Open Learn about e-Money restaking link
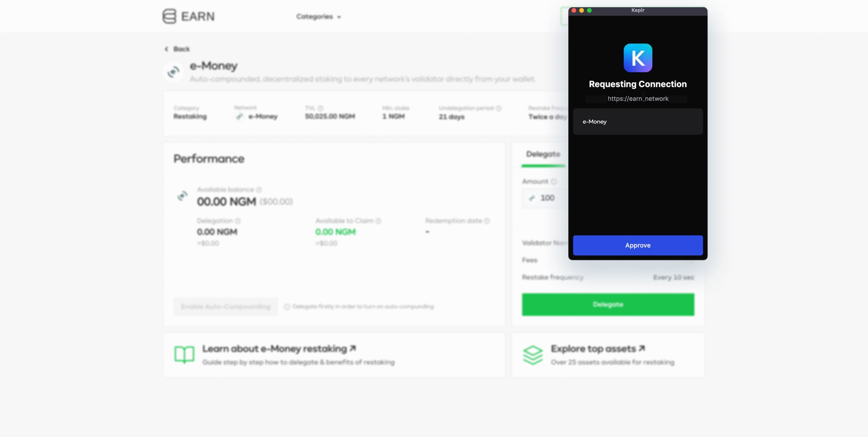This screenshot has height=437, width=868. point(279,349)
